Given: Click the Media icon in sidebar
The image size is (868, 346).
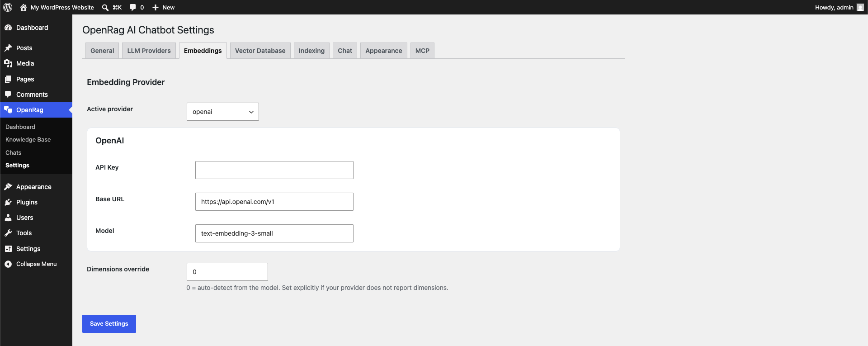Looking at the screenshot, I should click(x=8, y=63).
